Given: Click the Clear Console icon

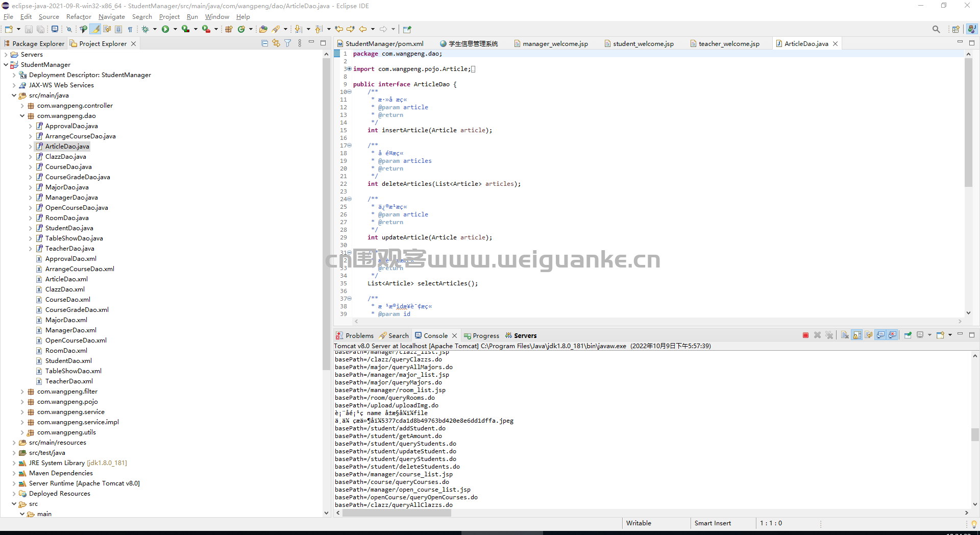Looking at the screenshot, I should pos(845,335).
